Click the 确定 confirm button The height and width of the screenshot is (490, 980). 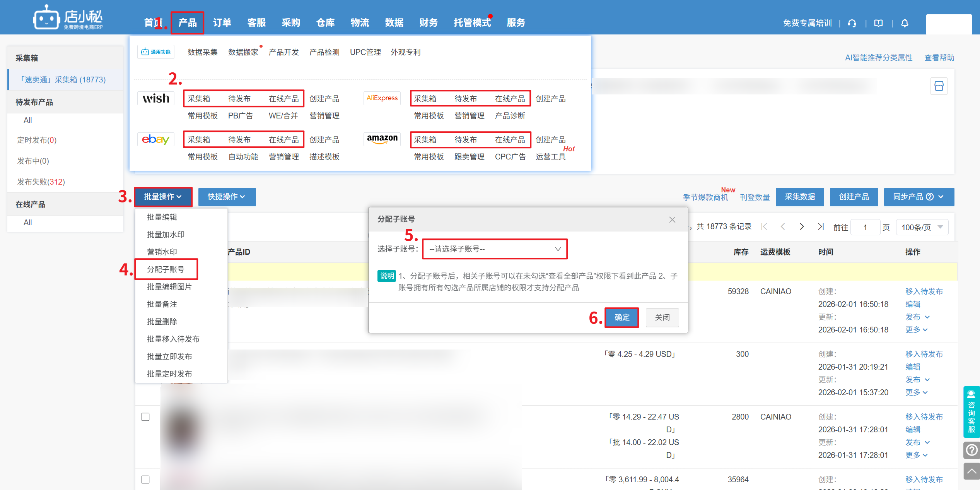[622, 317]
